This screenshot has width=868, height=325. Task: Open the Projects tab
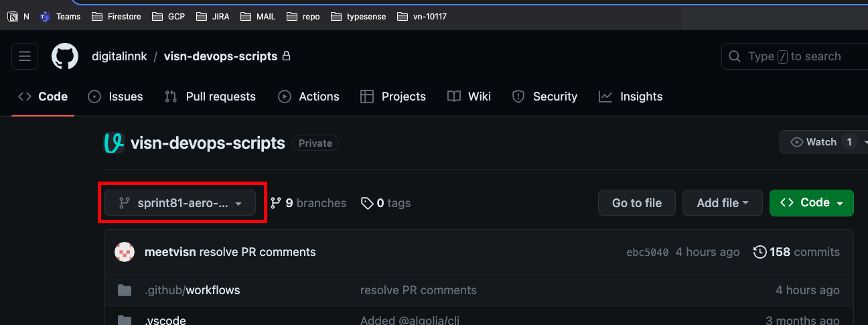coord(393,96)
